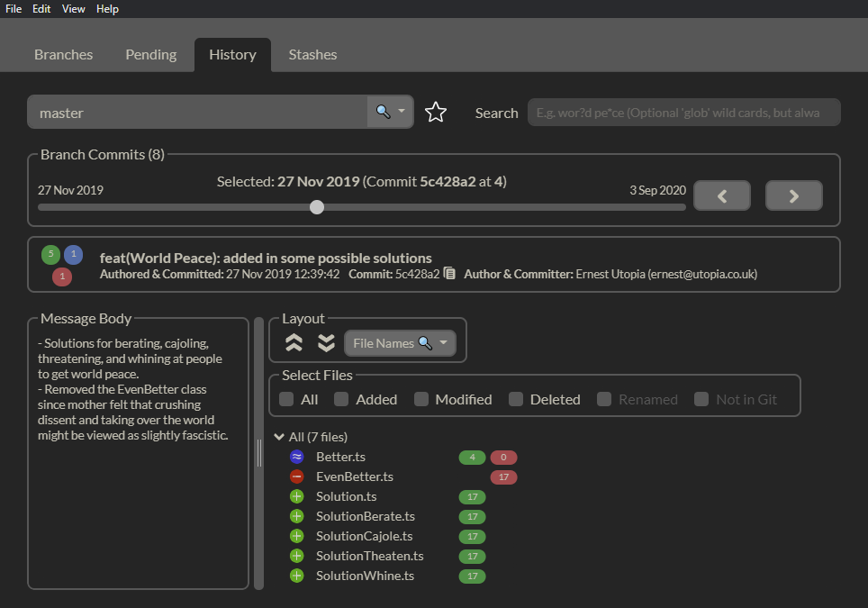
Task: Click the star favorite icon next to branch field
Action: point(436,113)
